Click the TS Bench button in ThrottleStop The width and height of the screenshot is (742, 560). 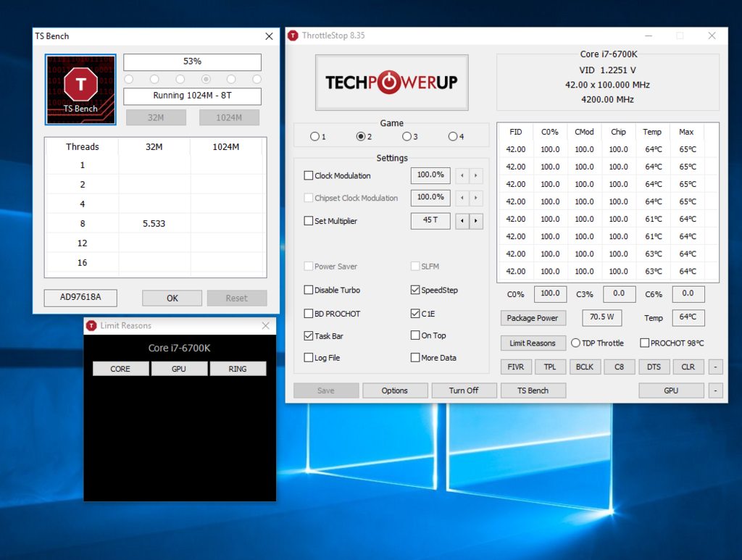point(533,390)
